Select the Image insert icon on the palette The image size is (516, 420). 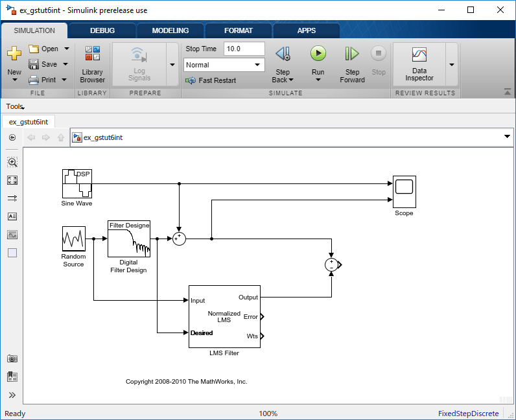tap(12, 235)
